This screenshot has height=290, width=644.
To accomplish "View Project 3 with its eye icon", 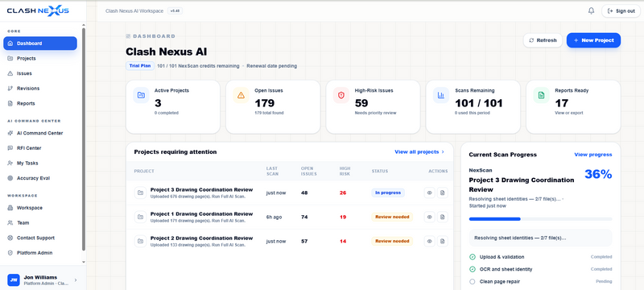I will tap(430, 193).
